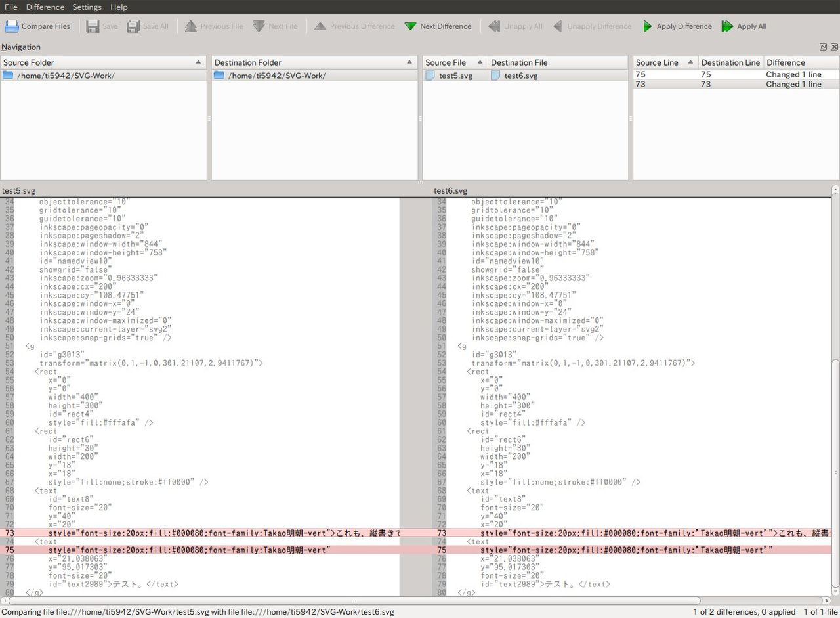
Task: Click Unapply All in toolbar
Action: [x=515, y=26]
